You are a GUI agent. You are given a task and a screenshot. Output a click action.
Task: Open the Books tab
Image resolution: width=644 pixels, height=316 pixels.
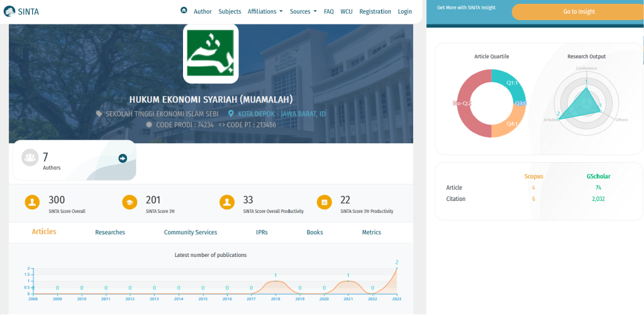coord(314,232)
